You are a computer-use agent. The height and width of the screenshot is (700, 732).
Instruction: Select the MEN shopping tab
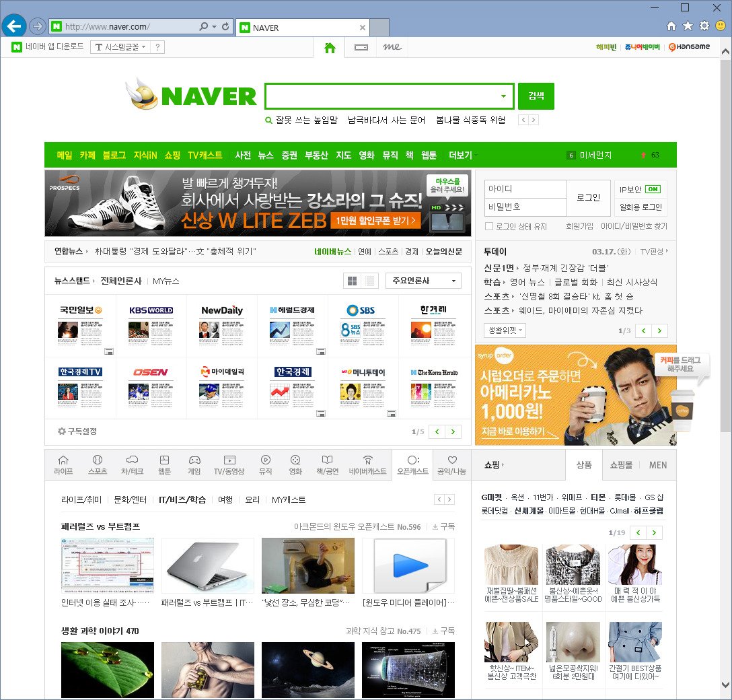(658, 465)
